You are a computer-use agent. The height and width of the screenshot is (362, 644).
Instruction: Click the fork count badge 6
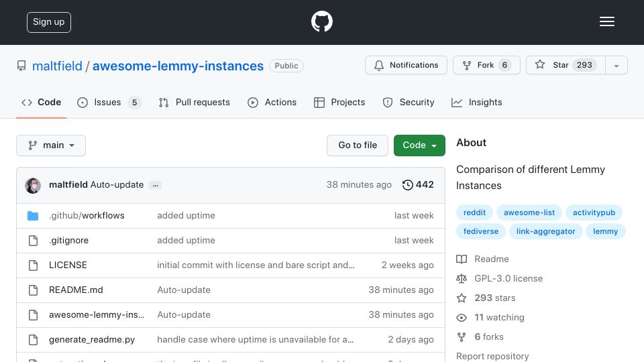point(504,65)
